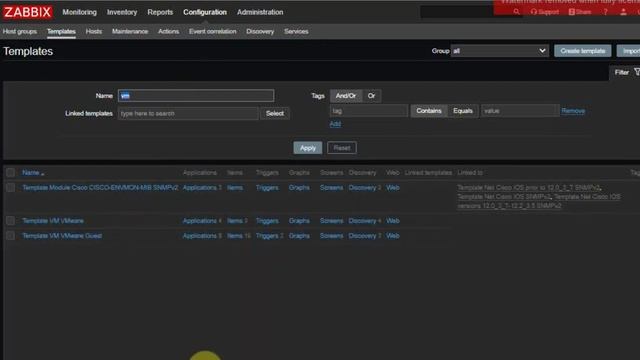Click the Import button
The width and height of the screenshot is (640, 360).
629,51
